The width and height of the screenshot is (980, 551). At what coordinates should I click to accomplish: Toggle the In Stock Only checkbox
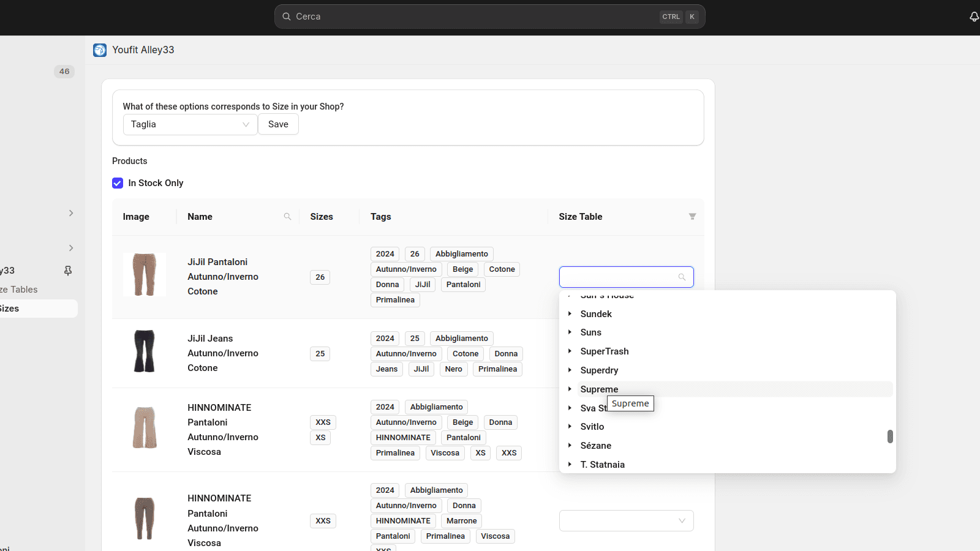pos(118,183)
